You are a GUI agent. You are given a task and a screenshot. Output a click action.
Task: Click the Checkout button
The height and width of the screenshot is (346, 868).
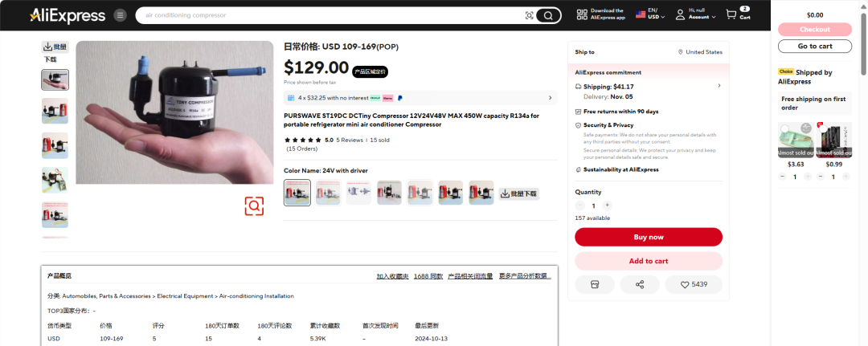click(x=815, y=29)
